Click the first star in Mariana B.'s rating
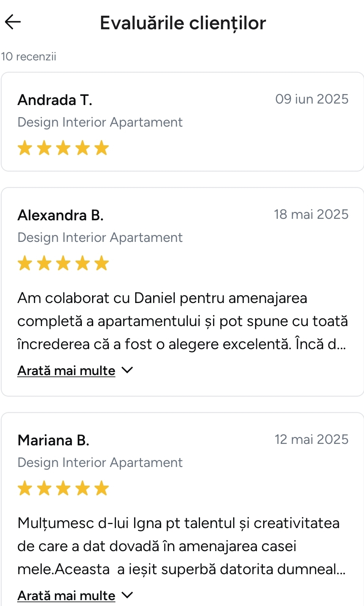Viewport: 364px width, 606px height. coord(25,488)
